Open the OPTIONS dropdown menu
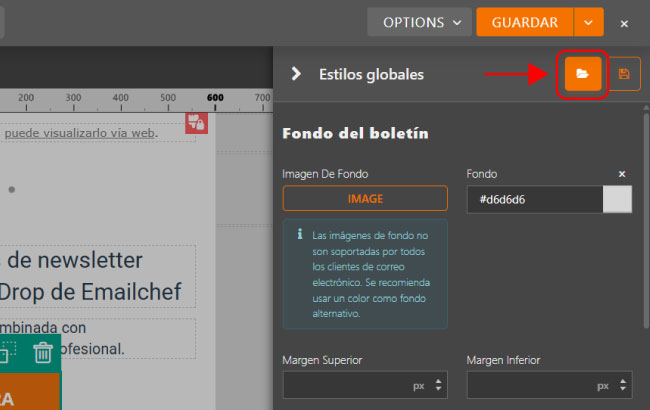 pos(418,22)
